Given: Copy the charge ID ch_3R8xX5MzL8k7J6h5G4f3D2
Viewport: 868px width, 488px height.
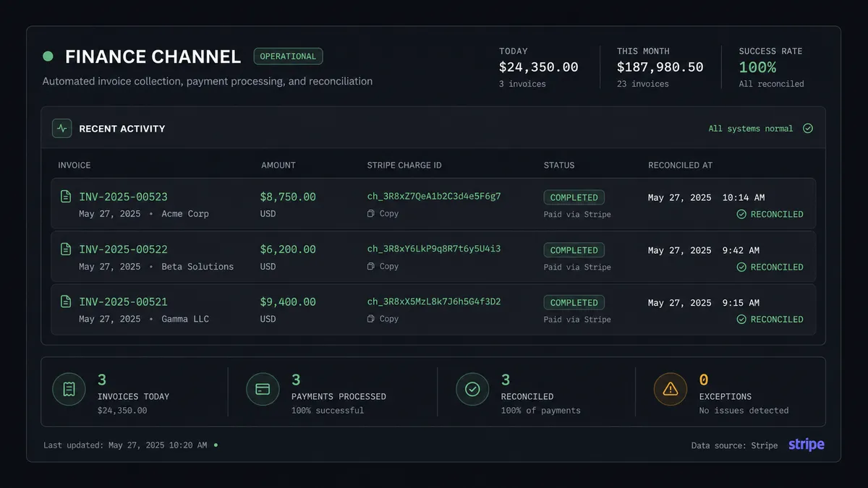Looking at the screenshot, I should pyautogui.click(x=383, y=319).
